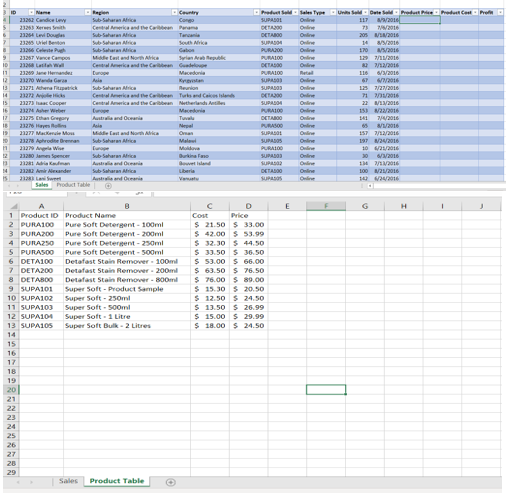Select the 'Xerxes Smith' name cell

click(x=63, y=28)
